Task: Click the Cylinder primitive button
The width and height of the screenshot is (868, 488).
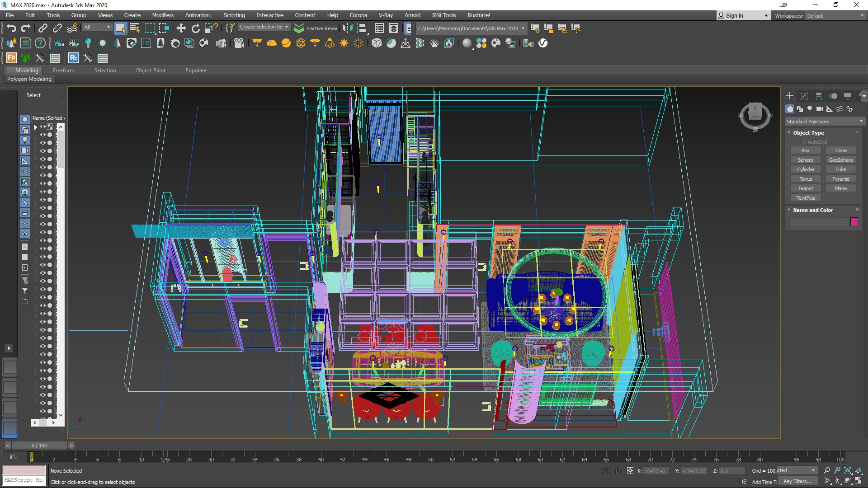Action: [x=805, y=169]
